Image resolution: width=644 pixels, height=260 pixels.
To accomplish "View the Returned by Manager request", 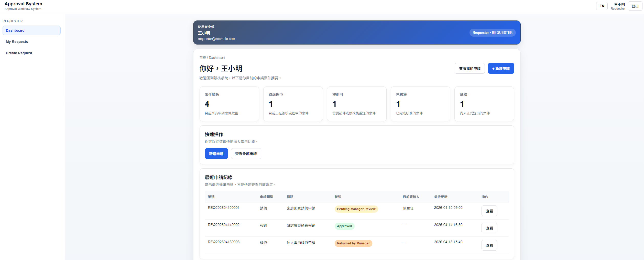I will (x=489, y=245).
